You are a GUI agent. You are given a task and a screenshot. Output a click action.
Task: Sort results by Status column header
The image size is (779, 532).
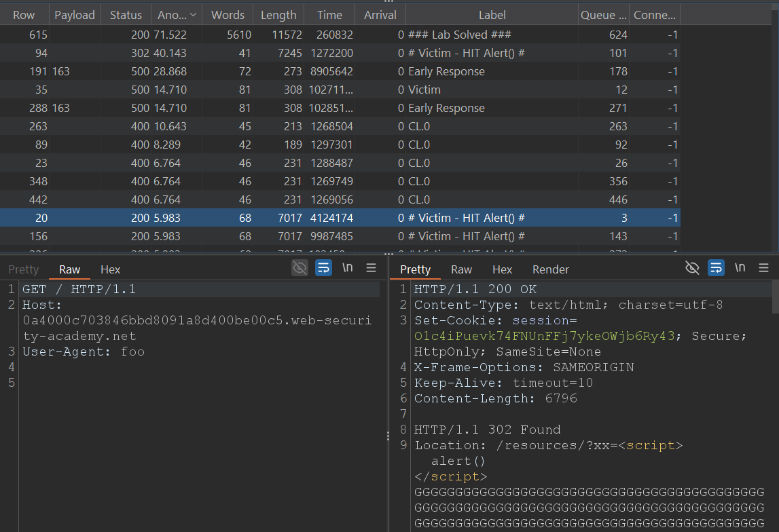point(126,15)
